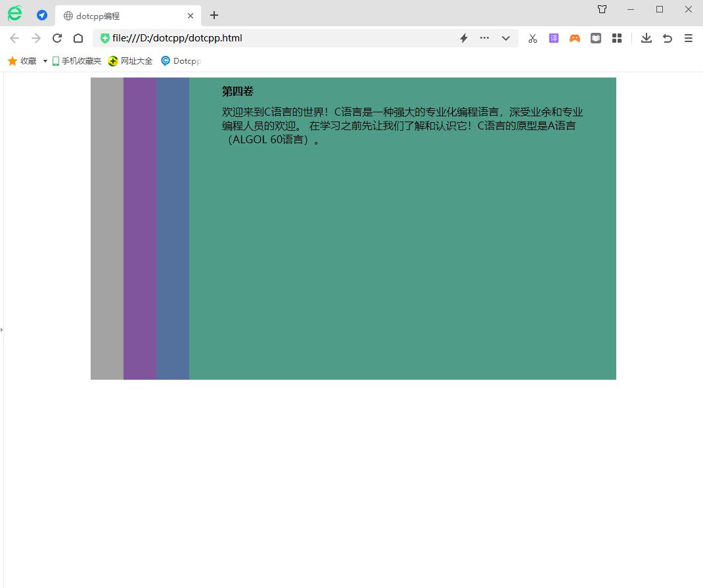Screen dimensions: 703x588
Task: Click the green security shield in address bar
Action: tap(104, 38)
